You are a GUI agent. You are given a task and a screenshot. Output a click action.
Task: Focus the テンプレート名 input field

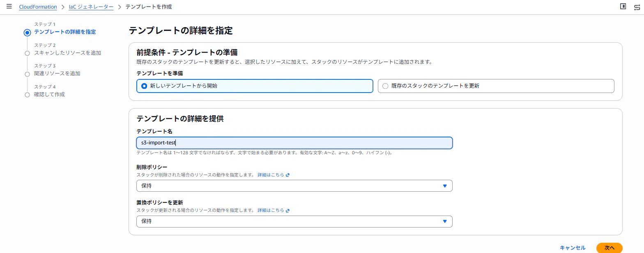[294, 143]
